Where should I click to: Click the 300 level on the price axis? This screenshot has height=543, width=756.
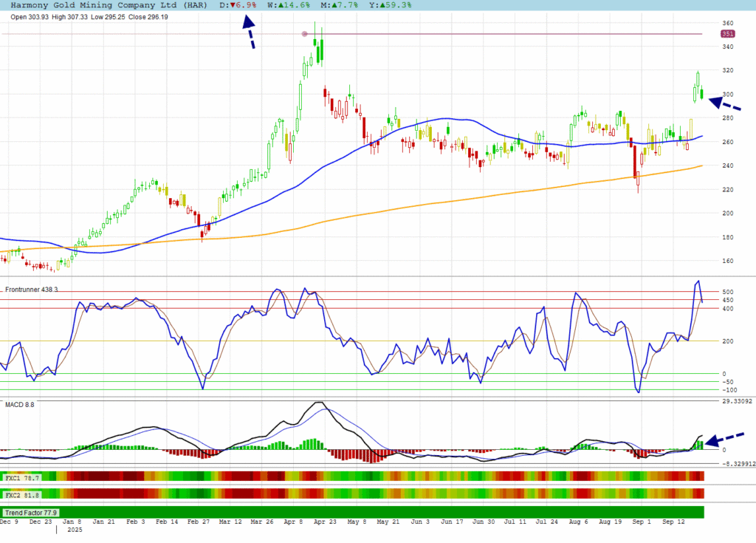(x=728, y=95)
